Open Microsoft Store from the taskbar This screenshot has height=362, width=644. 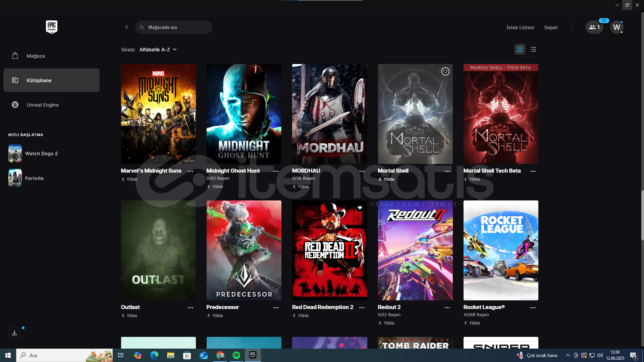tap(187, 355)
